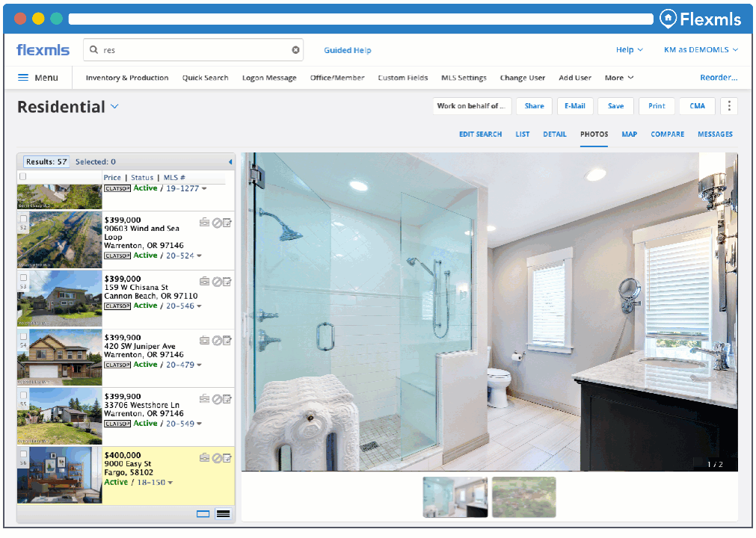756x538 pixels.
Task: Click the notes icon for 159 W Chisana St
Action: pyautogui.click(x=227, y=282)
